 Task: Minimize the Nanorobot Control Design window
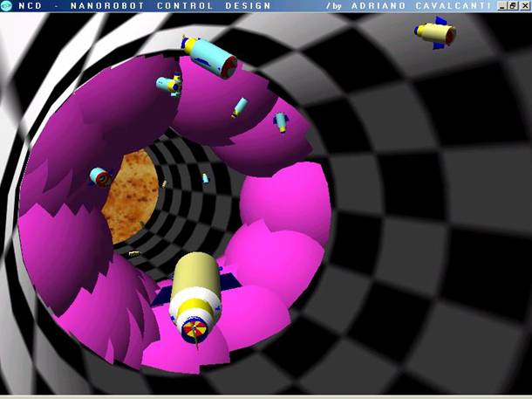(502, 6)
